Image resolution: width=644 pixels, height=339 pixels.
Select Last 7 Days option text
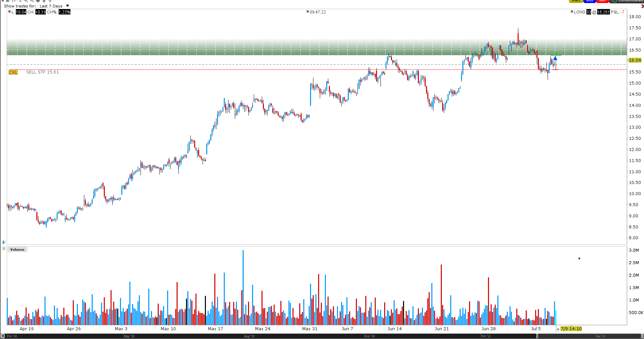point(51,6)
